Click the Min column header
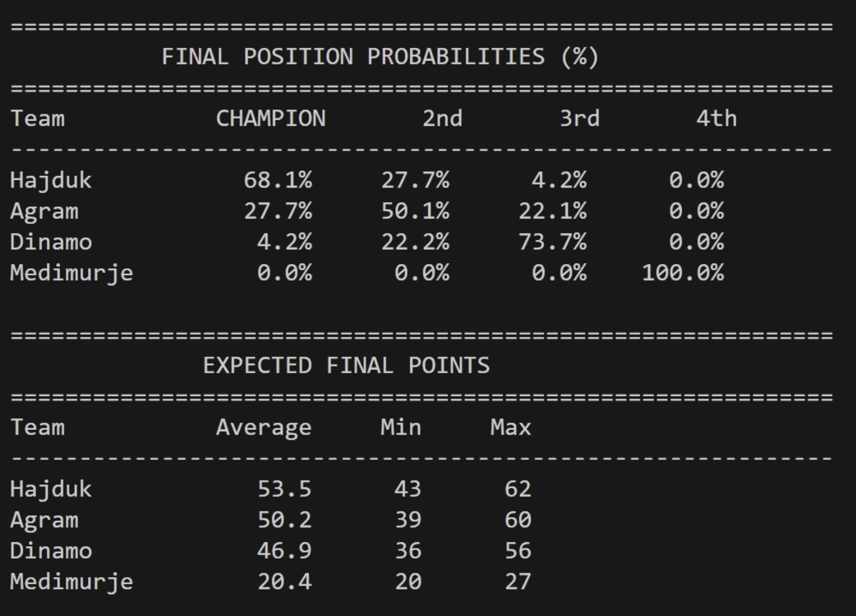The height and width of the screenshot is (616, 856). tap(401, 428)
